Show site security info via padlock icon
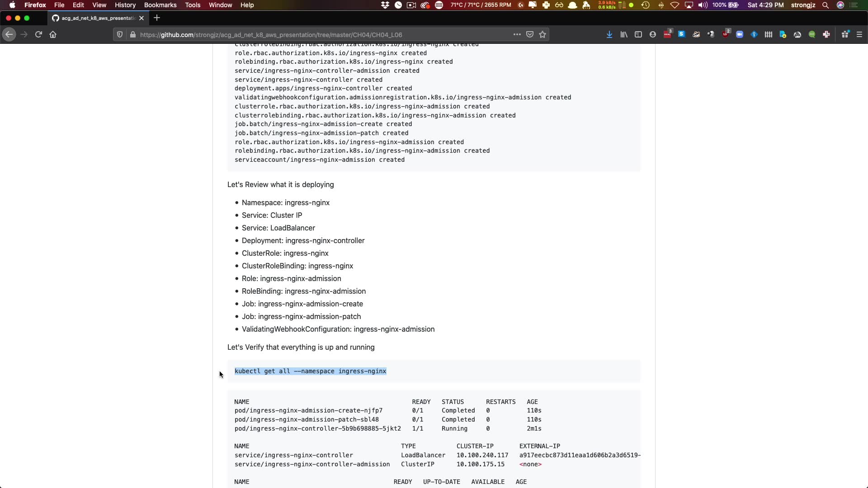The width and height of the screenshot is (868, 488). coord(132,35)
